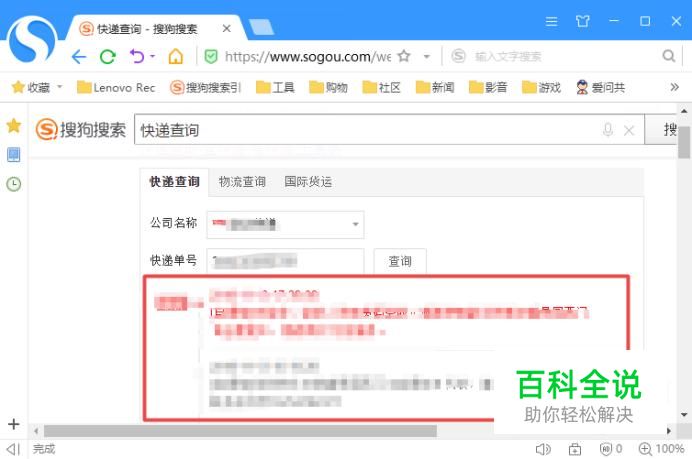692x459 pixels.
Task: Open 工具 bookmark folder
Action: (x=275, y=87)
